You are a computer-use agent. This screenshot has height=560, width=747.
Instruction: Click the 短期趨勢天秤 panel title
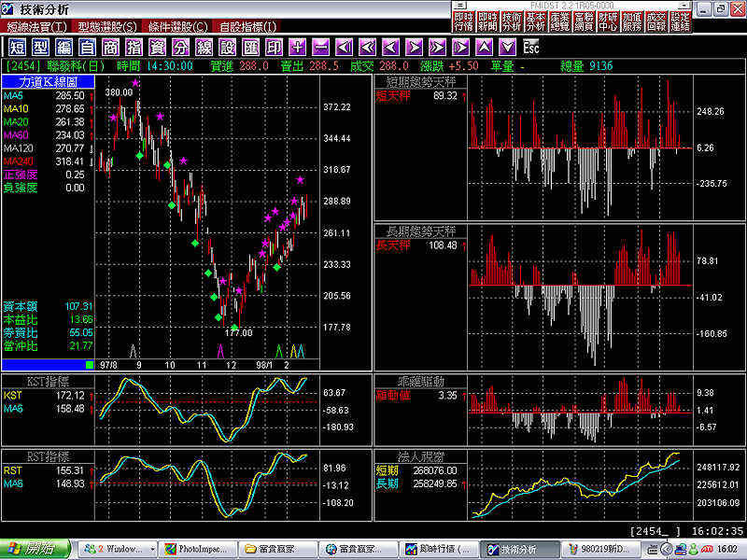pyautogui.click(x=421, y=82)
